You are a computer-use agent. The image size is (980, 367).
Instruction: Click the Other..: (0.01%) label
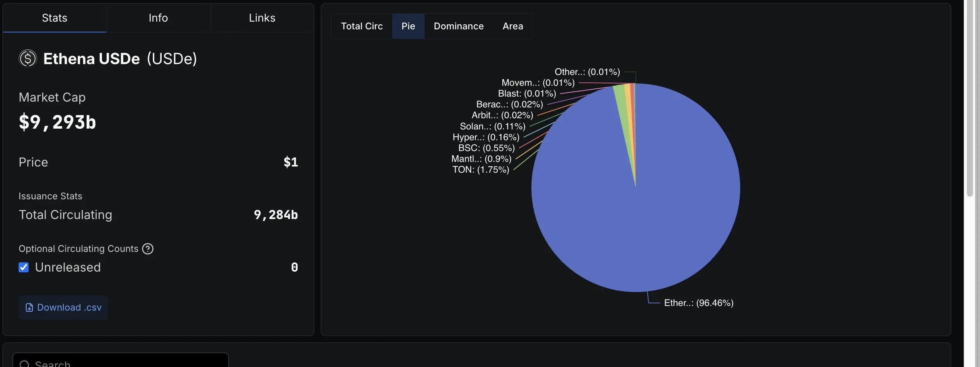(x=587, y=72)
